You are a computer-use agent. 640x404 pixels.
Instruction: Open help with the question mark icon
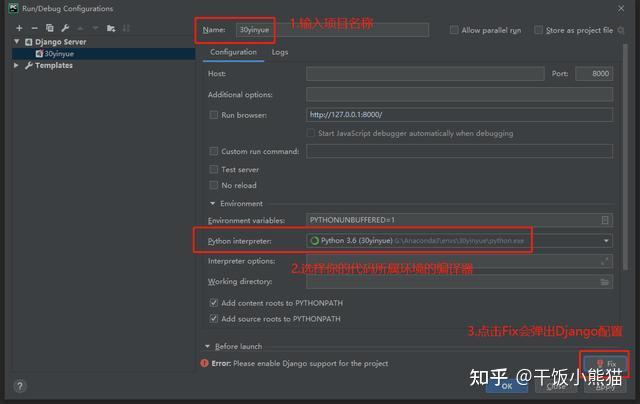click(x=20, y=386)
